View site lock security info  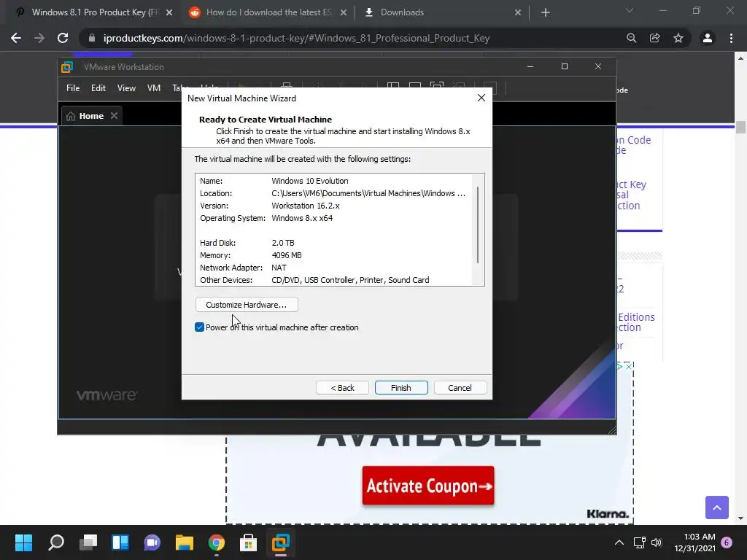coord(92,38)
